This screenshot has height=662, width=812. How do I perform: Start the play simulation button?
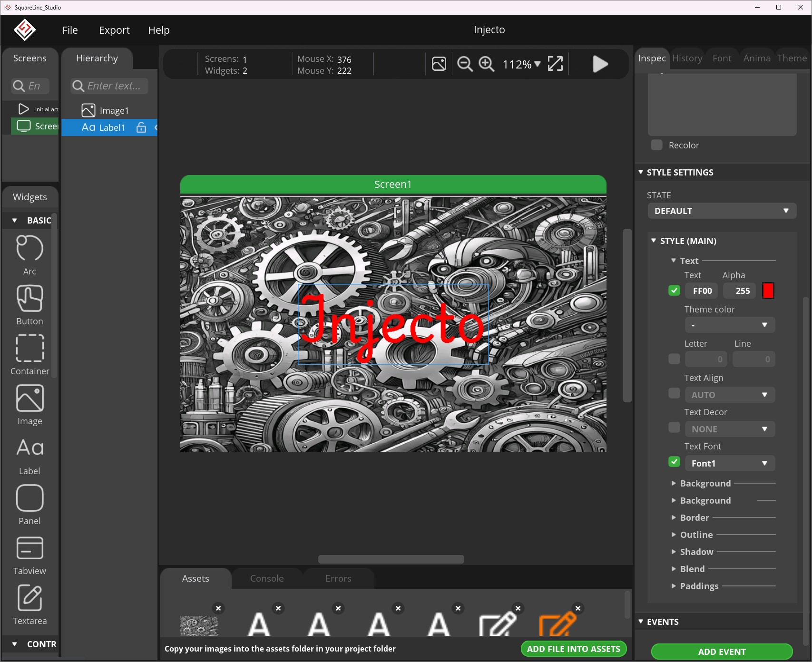(600, 64)
